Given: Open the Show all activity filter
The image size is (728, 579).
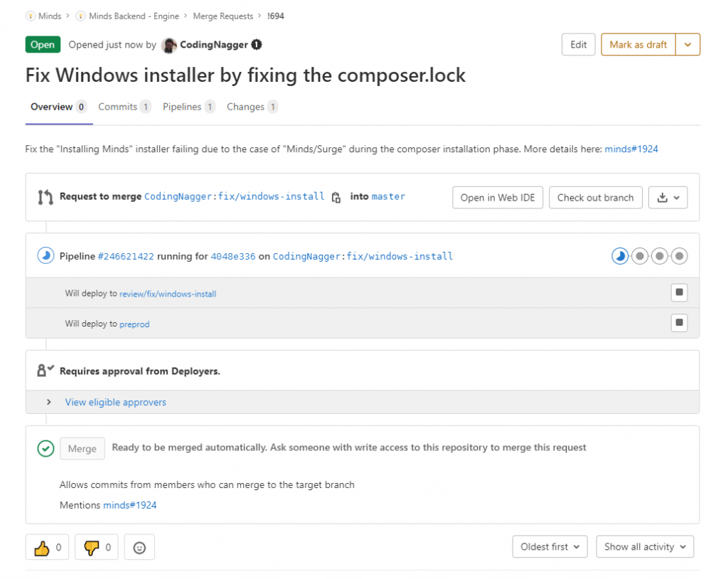Looking at the screenshot, I should coord(645,547).
